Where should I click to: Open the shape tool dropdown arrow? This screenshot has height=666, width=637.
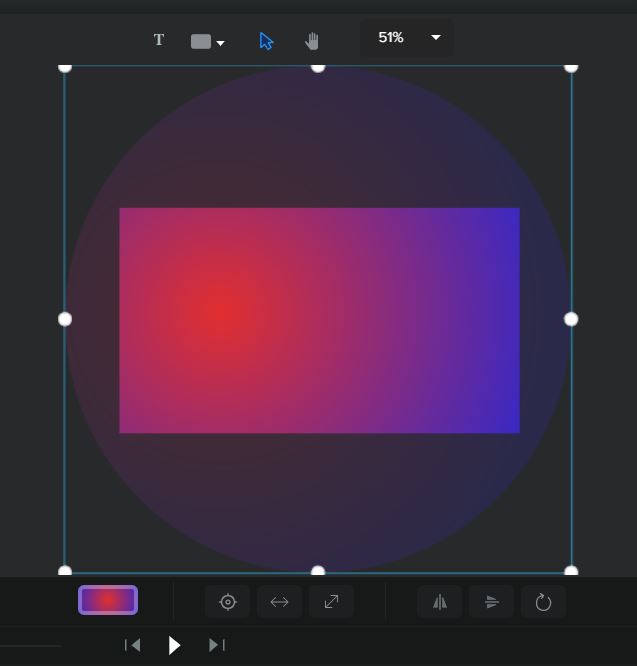(220, 43)
